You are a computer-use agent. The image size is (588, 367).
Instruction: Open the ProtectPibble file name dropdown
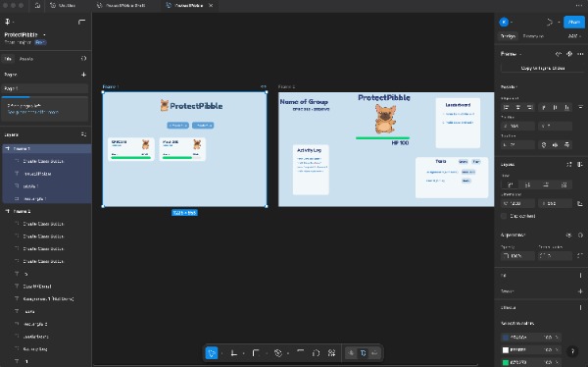tap(45, 34)
